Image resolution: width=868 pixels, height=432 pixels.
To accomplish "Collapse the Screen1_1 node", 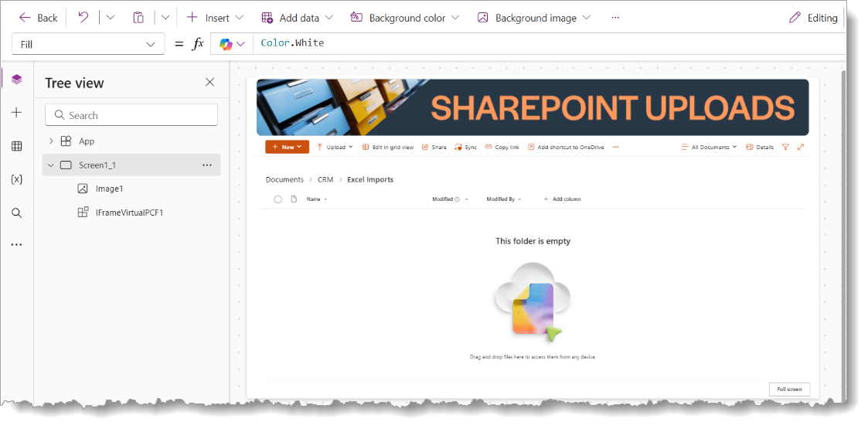I will click(x=51, y=165).
